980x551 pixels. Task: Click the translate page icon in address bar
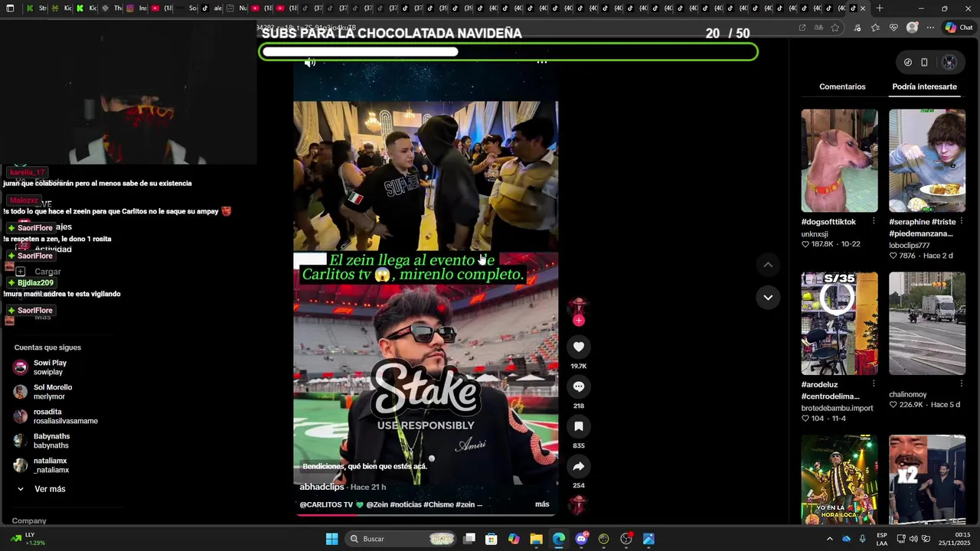(818, 28)
